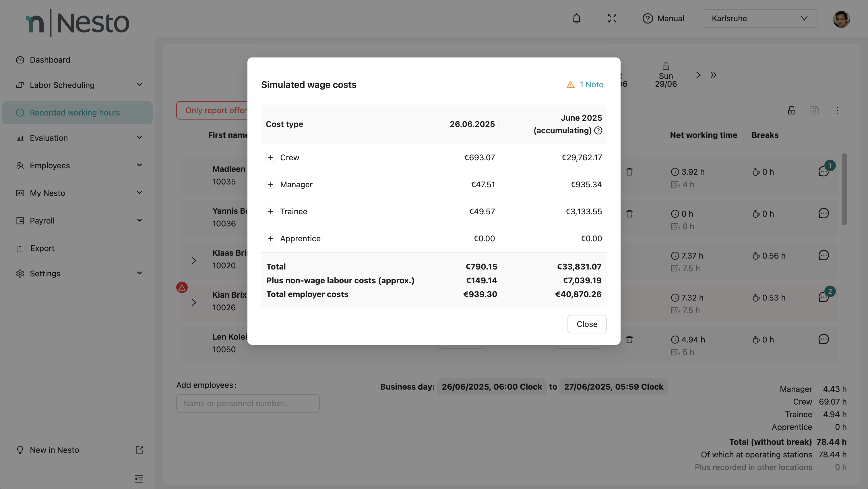Open the 1 Note warning link

pos(585,85)
